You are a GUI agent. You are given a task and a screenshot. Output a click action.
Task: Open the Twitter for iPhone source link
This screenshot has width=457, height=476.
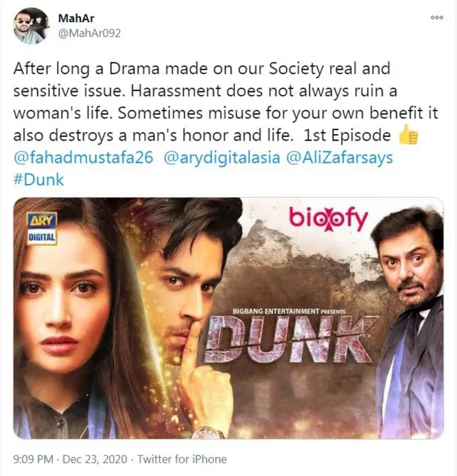click(x=182, y=459)
